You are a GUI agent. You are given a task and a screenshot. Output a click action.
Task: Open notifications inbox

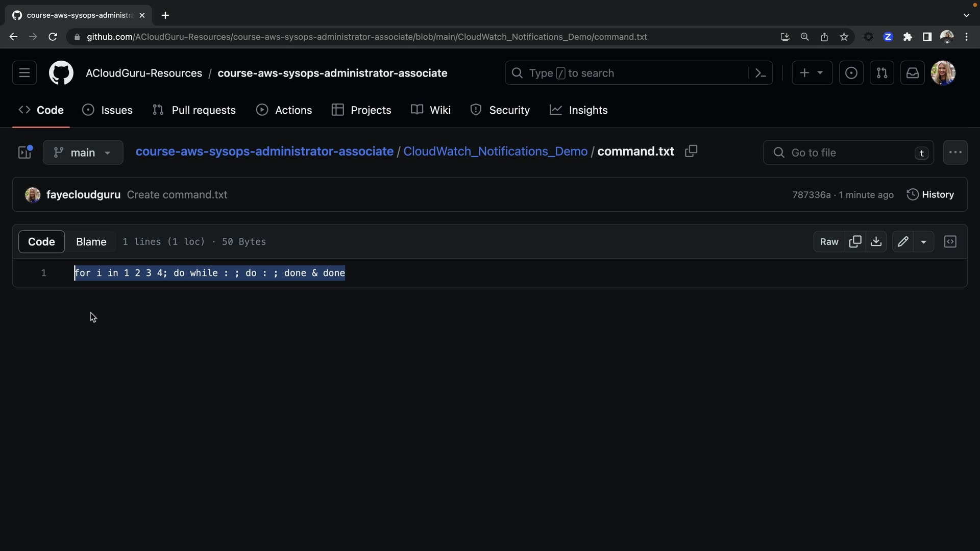[912, 73]
